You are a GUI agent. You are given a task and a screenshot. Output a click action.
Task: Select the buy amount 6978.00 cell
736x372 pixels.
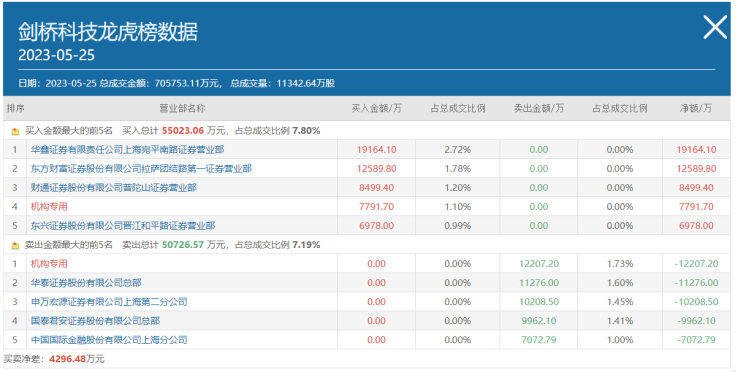(376, 226)
